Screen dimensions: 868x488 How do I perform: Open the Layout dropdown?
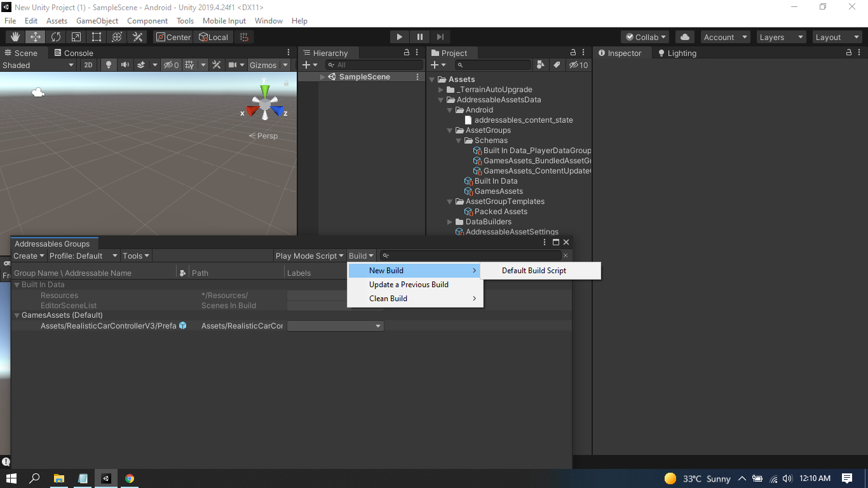(836, 37)
